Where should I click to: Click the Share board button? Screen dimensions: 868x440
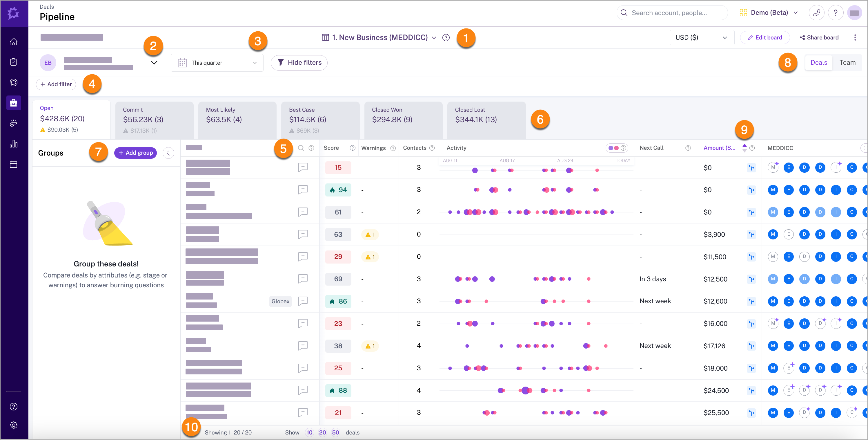point(819,37)
